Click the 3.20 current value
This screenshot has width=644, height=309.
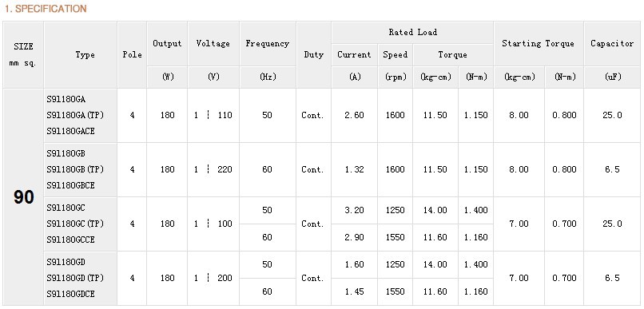354,210
